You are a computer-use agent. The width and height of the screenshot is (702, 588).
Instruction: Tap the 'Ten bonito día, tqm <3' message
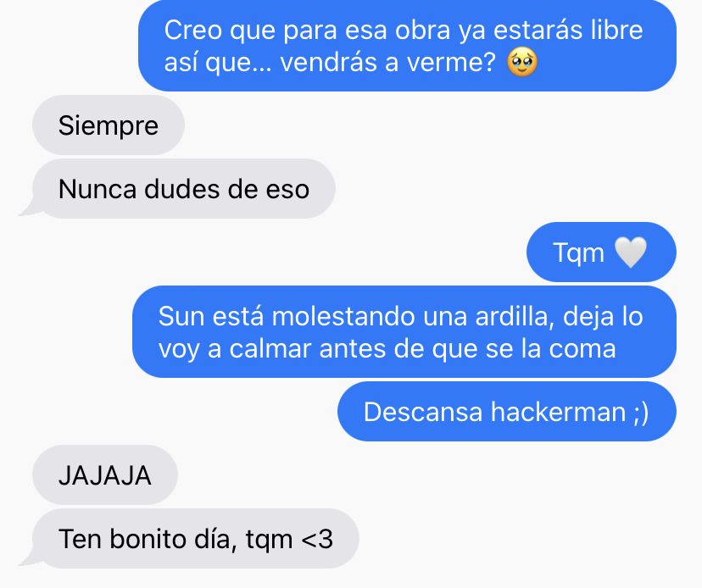click(189, 538)
